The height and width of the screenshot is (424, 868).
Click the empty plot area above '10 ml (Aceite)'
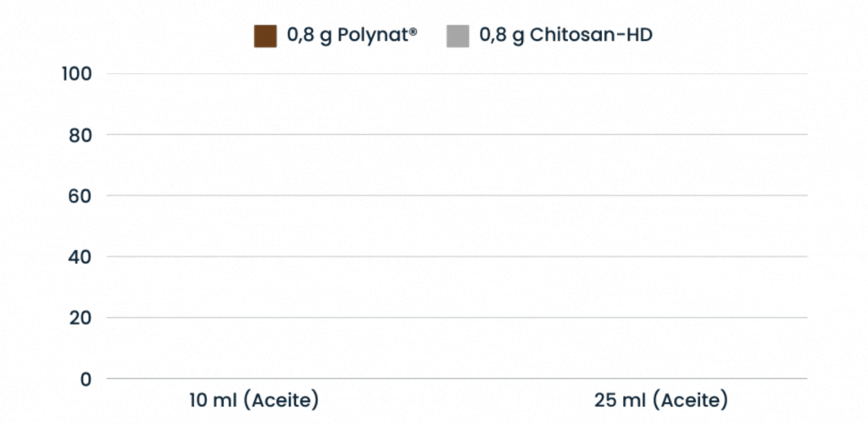tap(254, 229)
